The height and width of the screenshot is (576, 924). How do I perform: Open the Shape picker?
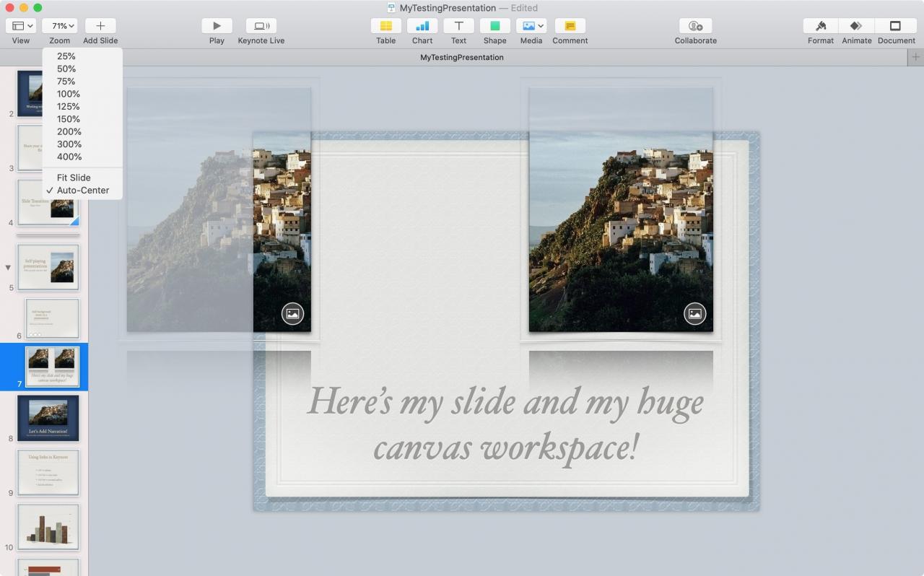tap(494, 26)
